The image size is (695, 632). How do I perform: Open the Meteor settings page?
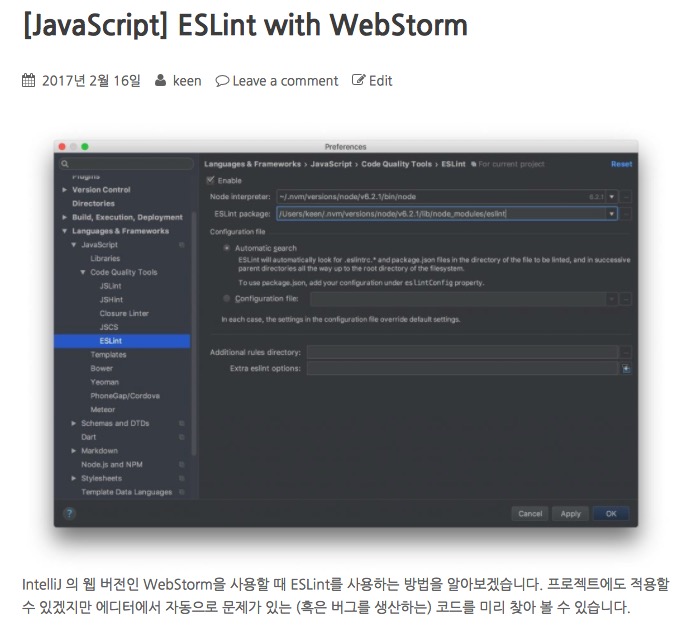(103, 410)
